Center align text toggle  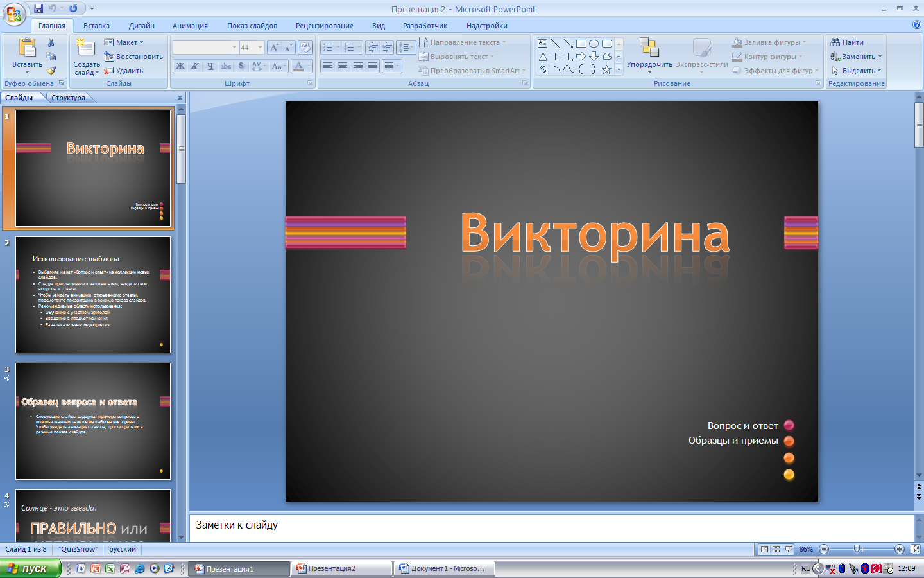[343, 66]
